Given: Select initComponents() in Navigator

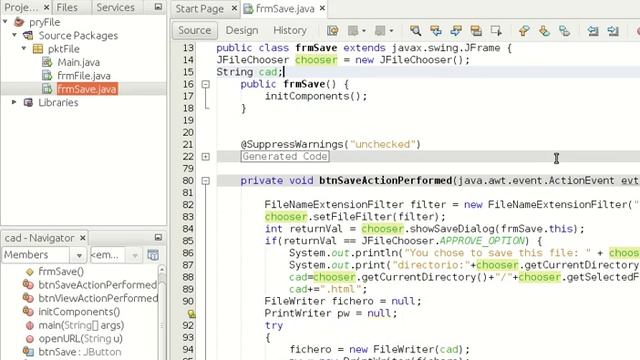Looking at the screenshot, I should [79, 312].
